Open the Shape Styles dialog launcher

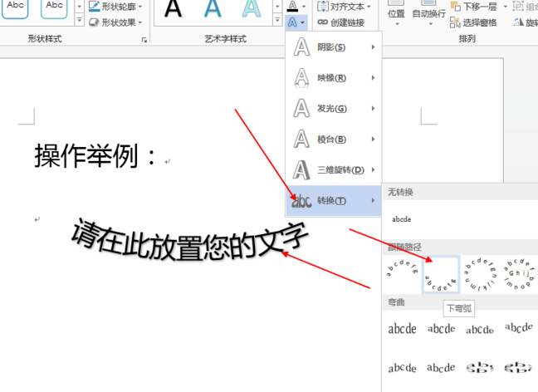[144, 40]
